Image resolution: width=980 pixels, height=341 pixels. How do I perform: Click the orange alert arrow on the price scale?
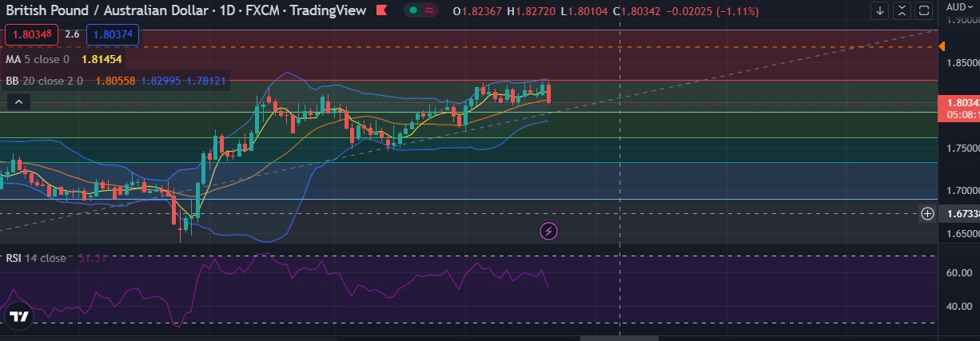coord(942,46)
